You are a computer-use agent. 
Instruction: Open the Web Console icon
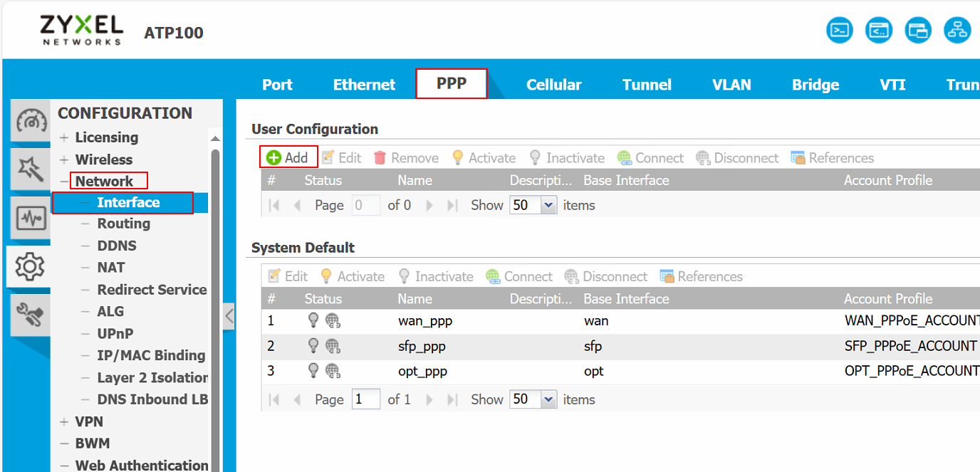pos(840,30)
